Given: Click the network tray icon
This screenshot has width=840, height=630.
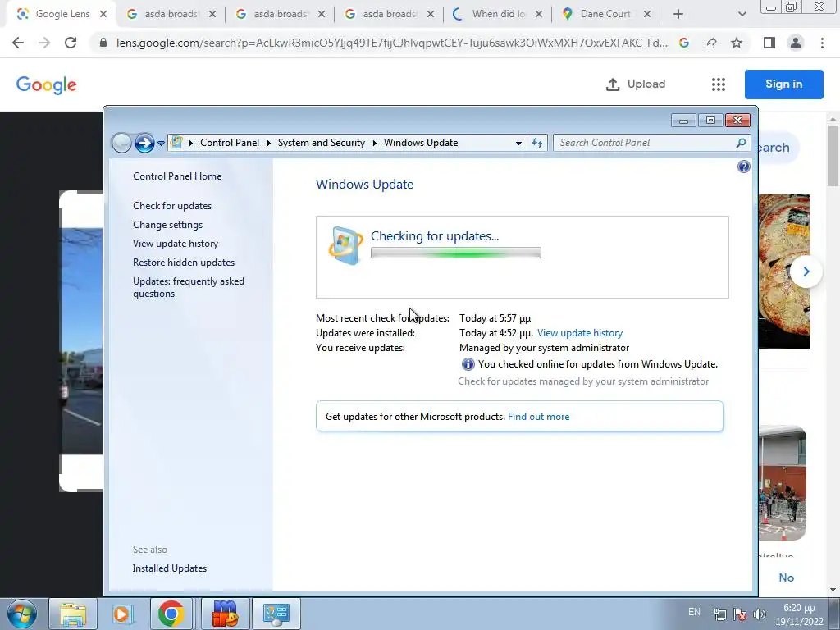Looking at the screenshot, I should (x=720, y=614).
